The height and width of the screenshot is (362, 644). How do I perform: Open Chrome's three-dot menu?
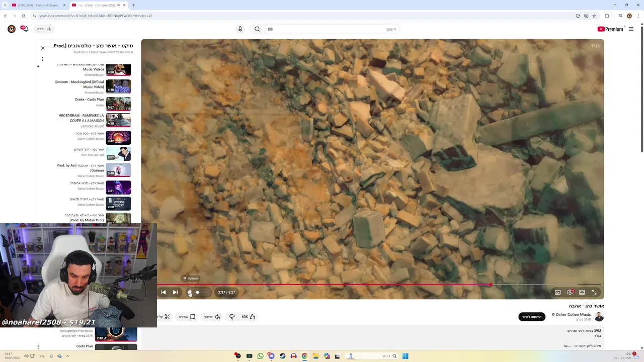pyautogui.click(x=638, y=16)
